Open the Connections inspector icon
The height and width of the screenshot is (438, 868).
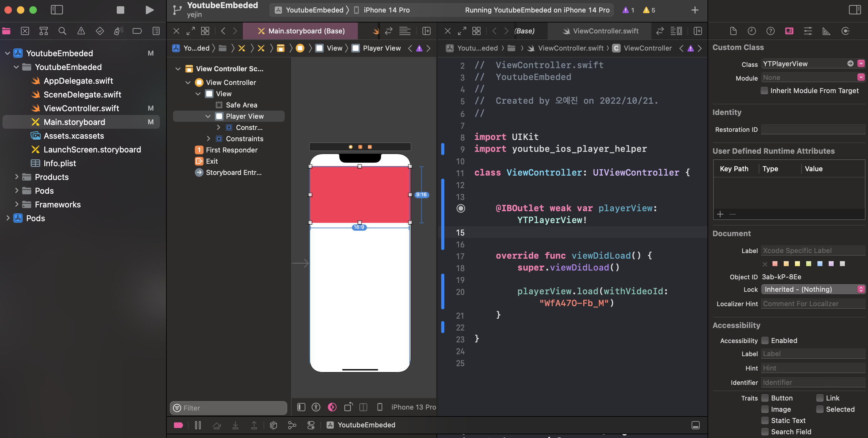tap(845, 31)
